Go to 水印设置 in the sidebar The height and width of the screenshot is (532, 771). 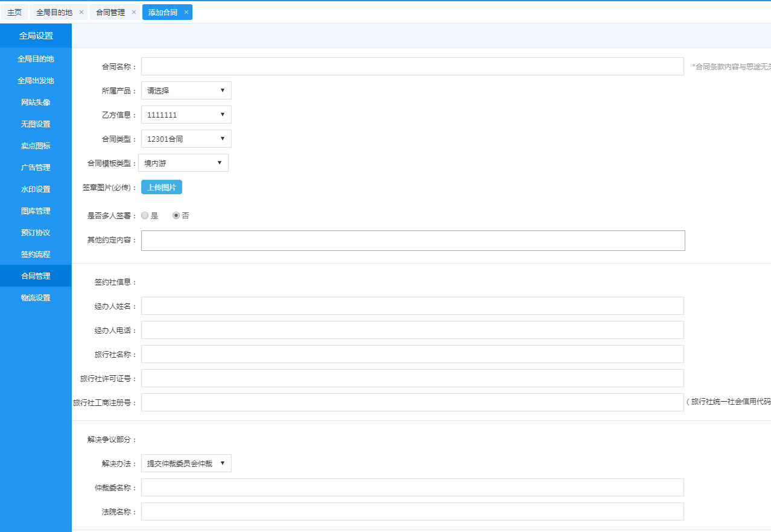[36, 189]
